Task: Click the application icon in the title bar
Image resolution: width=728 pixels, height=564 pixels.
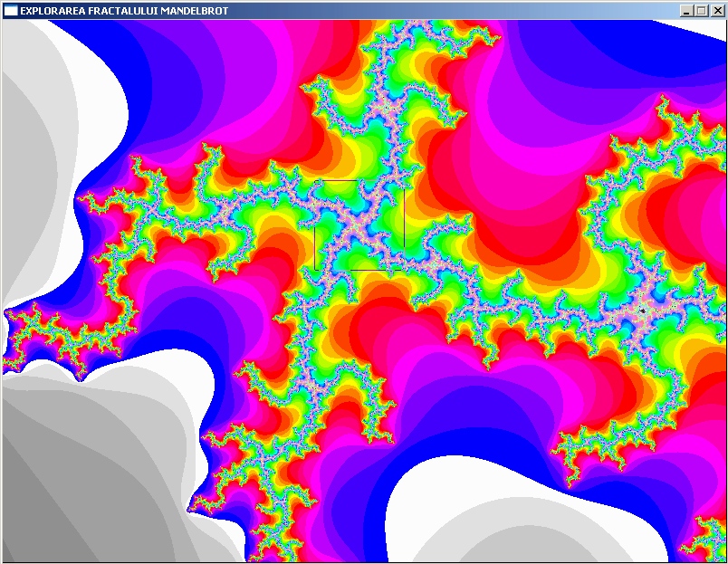Action: 10,10
